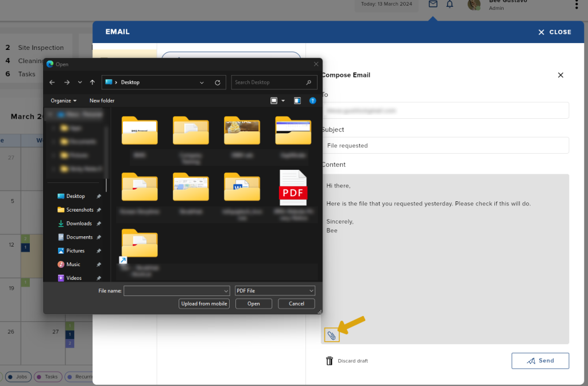Go forward in the Open dialog
This screenshot has height=386, width=588.
tap(67, 83)
